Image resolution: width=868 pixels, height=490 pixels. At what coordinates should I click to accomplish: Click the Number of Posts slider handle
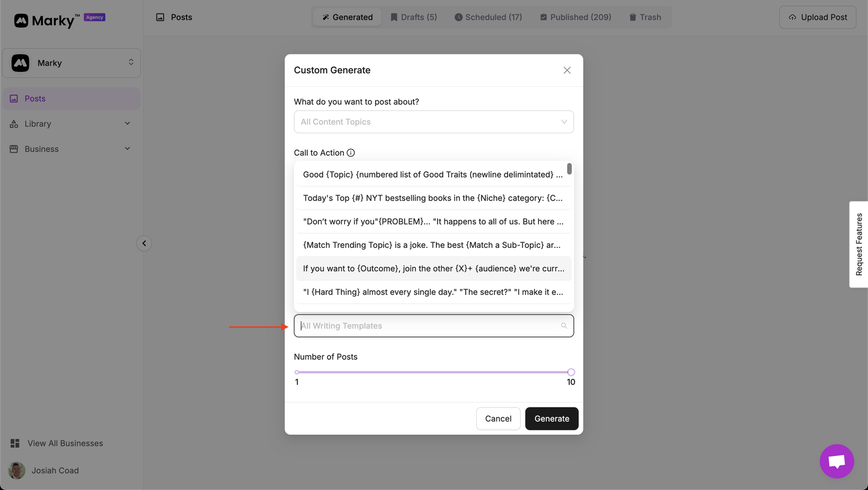tap(571, 372)
